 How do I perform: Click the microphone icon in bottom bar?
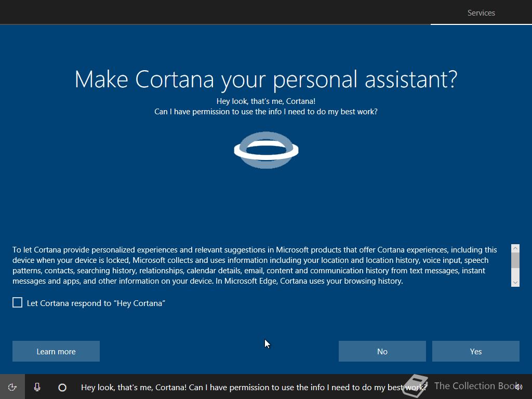point(37,387)
